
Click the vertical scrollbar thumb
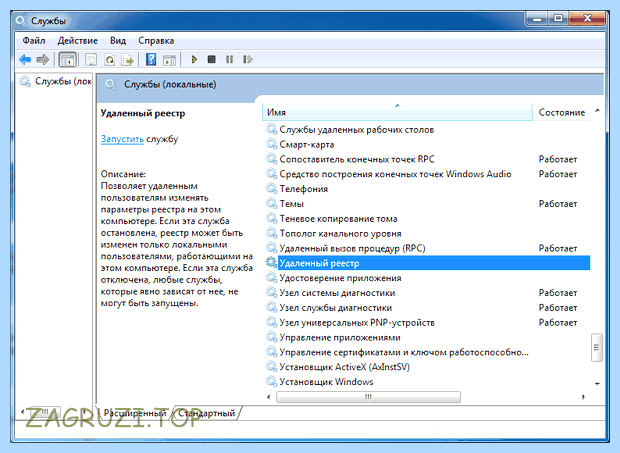tap(597, 347)
